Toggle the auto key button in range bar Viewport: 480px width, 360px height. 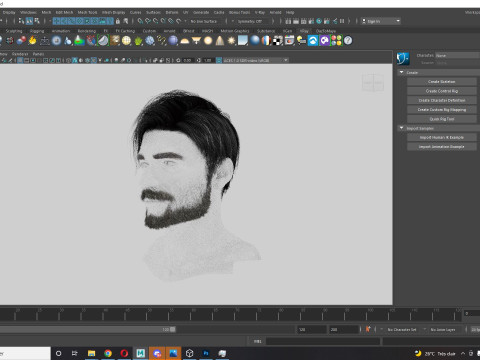[x=368, y=329]
